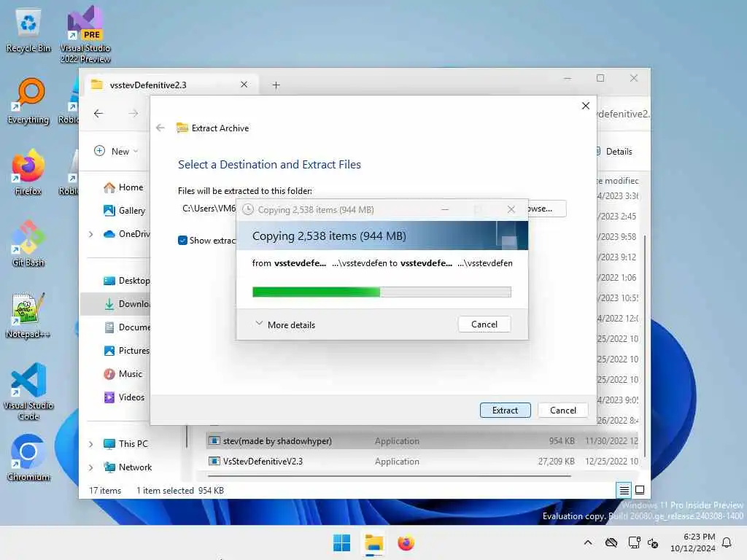The width and height of the screenshot is (747, 560).
Task: Open Videos in the sidebar
Action: [x=124, y=397]
